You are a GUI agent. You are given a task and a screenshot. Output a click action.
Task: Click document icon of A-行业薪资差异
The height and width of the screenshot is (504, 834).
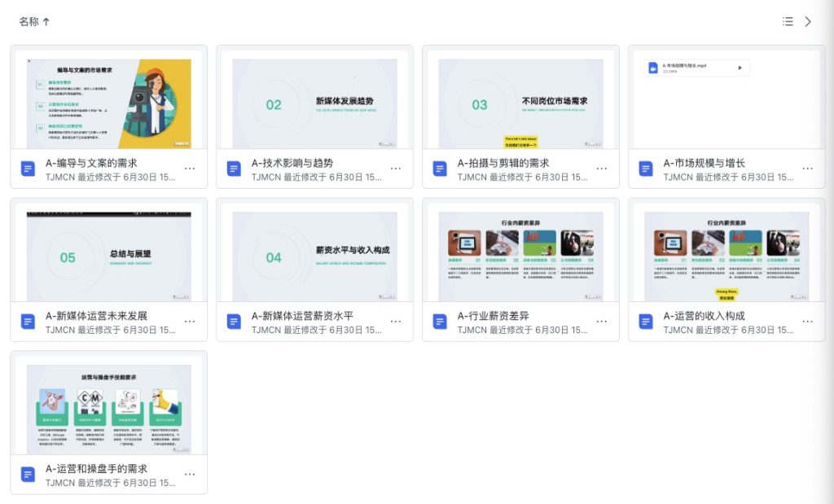click(x=441, y=322)
